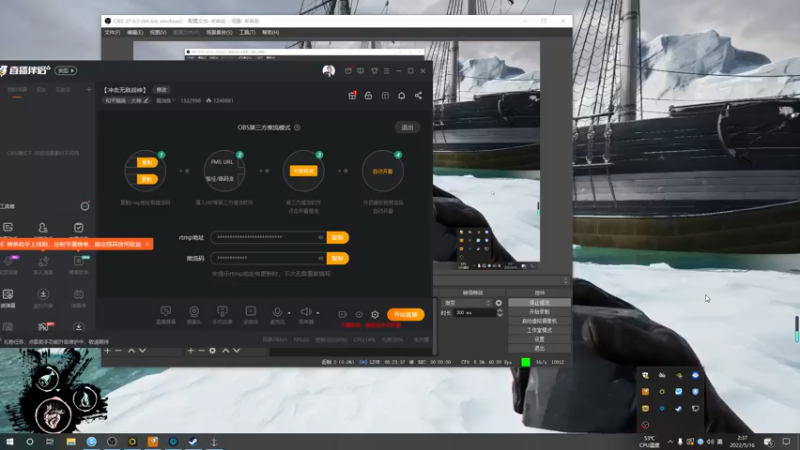Show hidden system tray icons chevron
This screenshot has height=450, width=800.
pyautogui.click(x=670, y=442)
